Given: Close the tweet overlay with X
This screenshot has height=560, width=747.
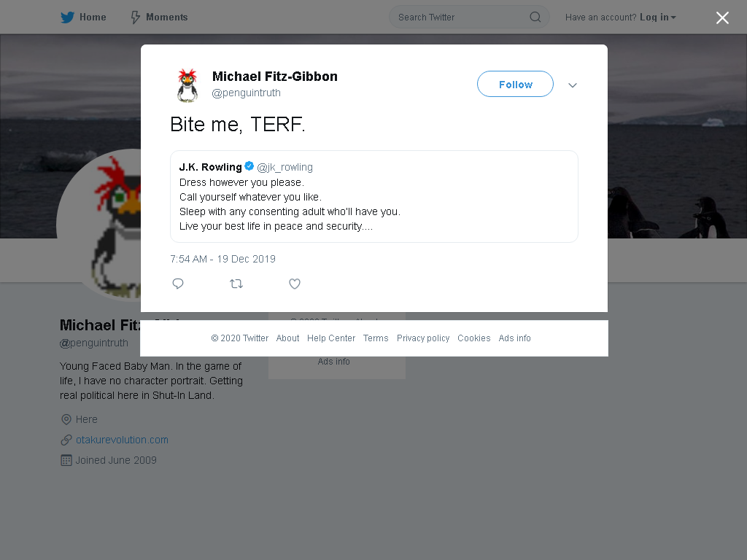Looking at the screenshot, I should (722, 17).
